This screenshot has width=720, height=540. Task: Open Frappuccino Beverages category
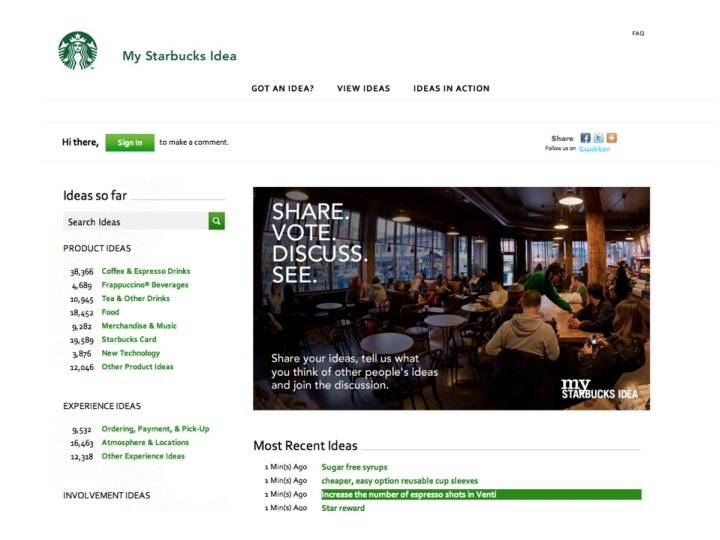(x=145, y=285)
